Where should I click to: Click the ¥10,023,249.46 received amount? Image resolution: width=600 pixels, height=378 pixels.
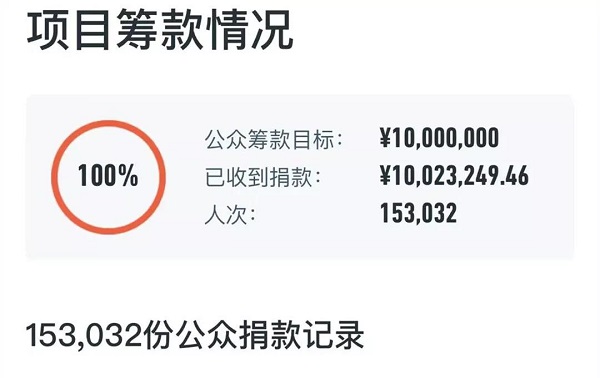click(x=454, y=176)
